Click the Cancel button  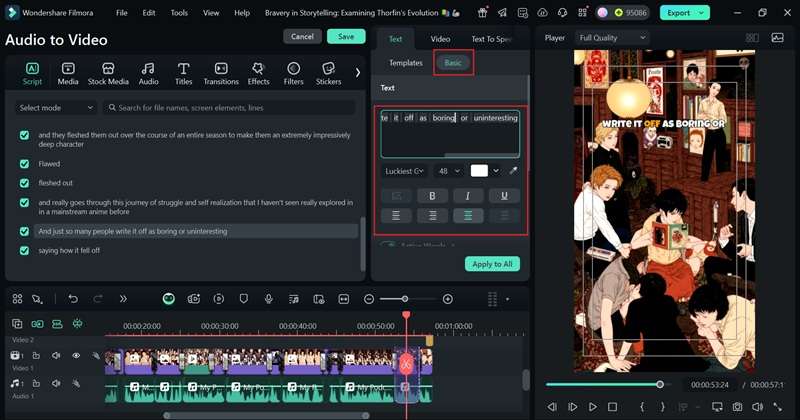tap(302, 36)
